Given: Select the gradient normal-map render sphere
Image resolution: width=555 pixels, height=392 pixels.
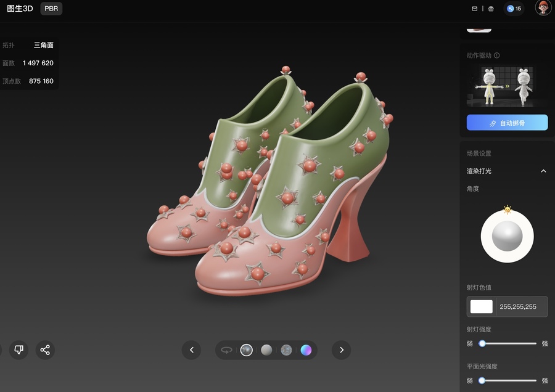Looking at the screenshot, I should (306, 350).
